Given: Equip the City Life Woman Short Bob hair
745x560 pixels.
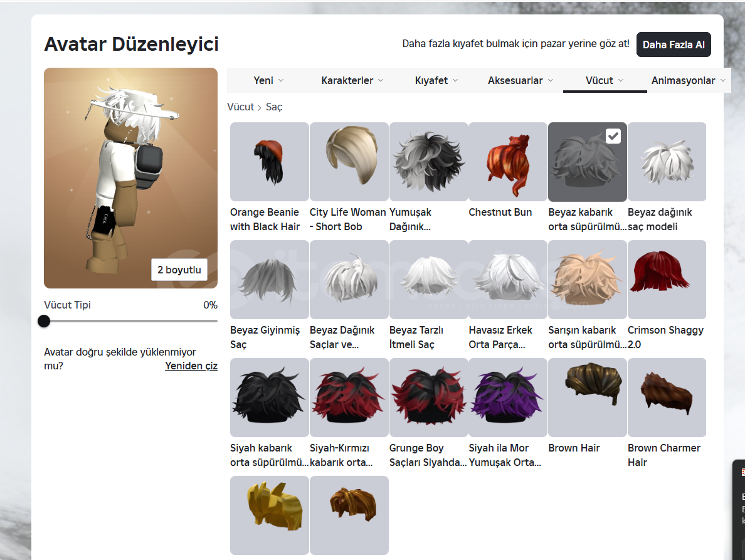Looking at the screenshot, I should coord(349,162).
